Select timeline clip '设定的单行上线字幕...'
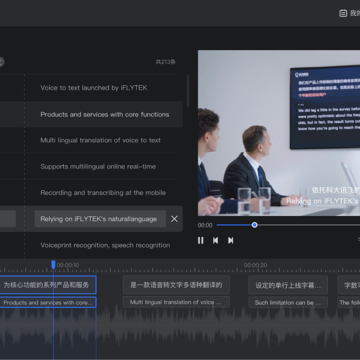360x360 pixels. 288,285
